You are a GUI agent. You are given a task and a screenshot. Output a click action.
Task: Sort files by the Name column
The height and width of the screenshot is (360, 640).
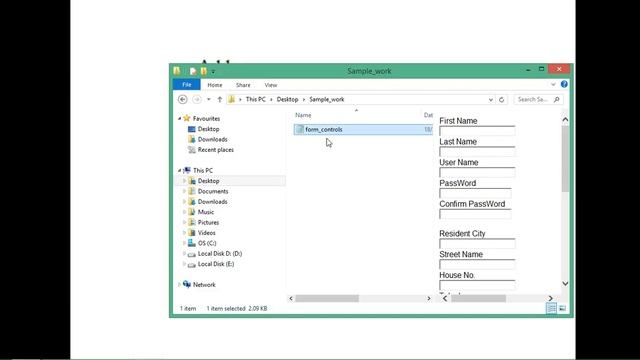tap(303, 115)
